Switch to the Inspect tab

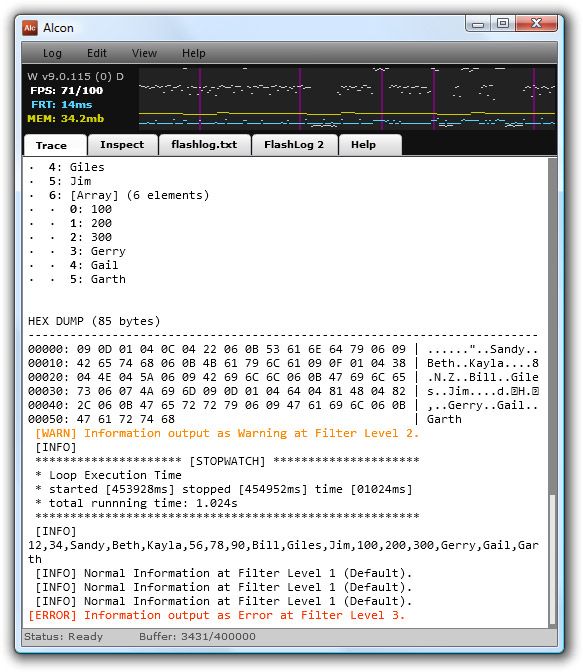(x=122, y=144)
